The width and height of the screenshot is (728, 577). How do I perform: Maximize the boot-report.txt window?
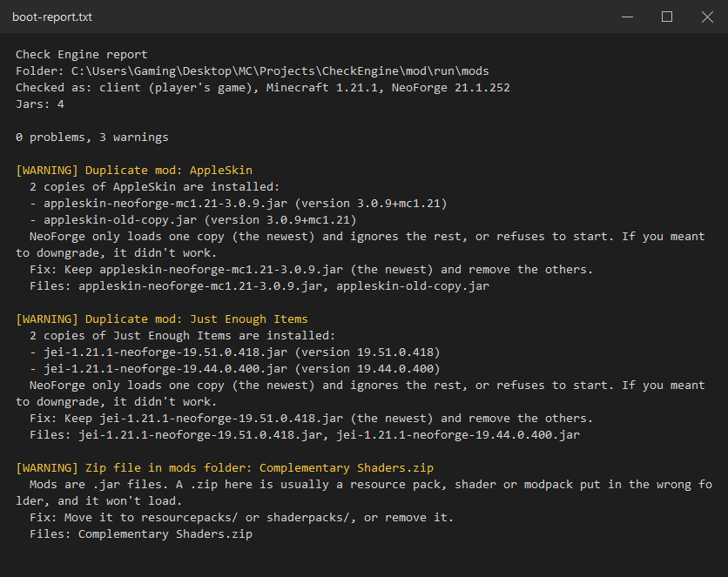pos(667,17)
